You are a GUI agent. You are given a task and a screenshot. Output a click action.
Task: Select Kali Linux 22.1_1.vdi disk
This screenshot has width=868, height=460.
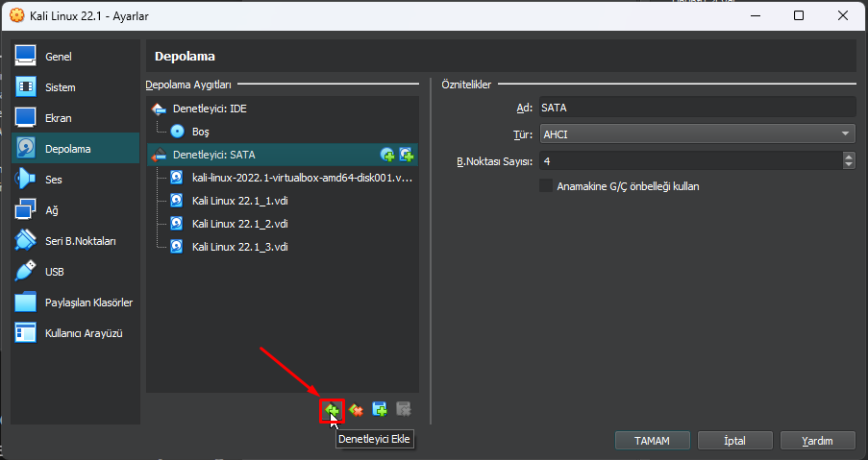click(x=283, y=201)
